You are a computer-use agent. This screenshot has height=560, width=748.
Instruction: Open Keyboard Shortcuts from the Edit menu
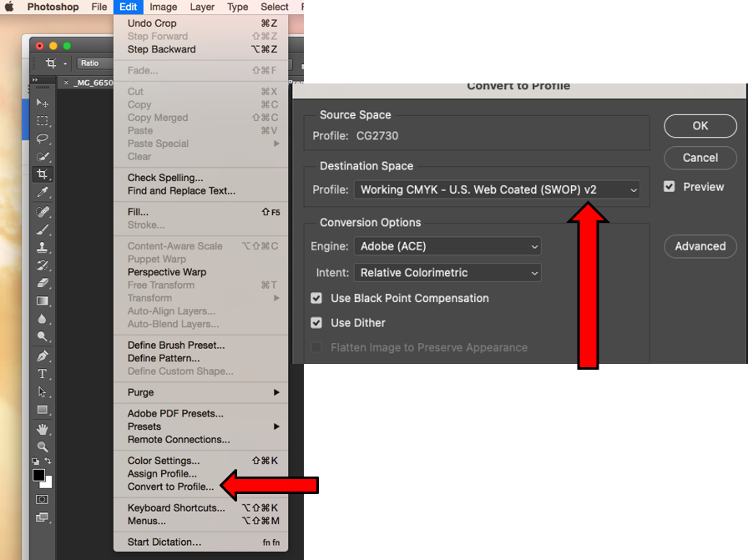coord(201,508)
